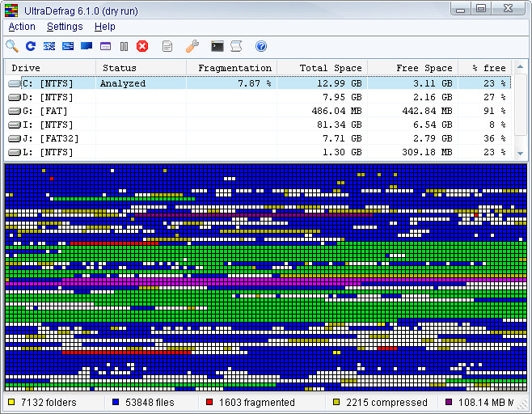Open boot time script scroll icon
This screenshot has height=414, width=532.
(x=236, y=46)
